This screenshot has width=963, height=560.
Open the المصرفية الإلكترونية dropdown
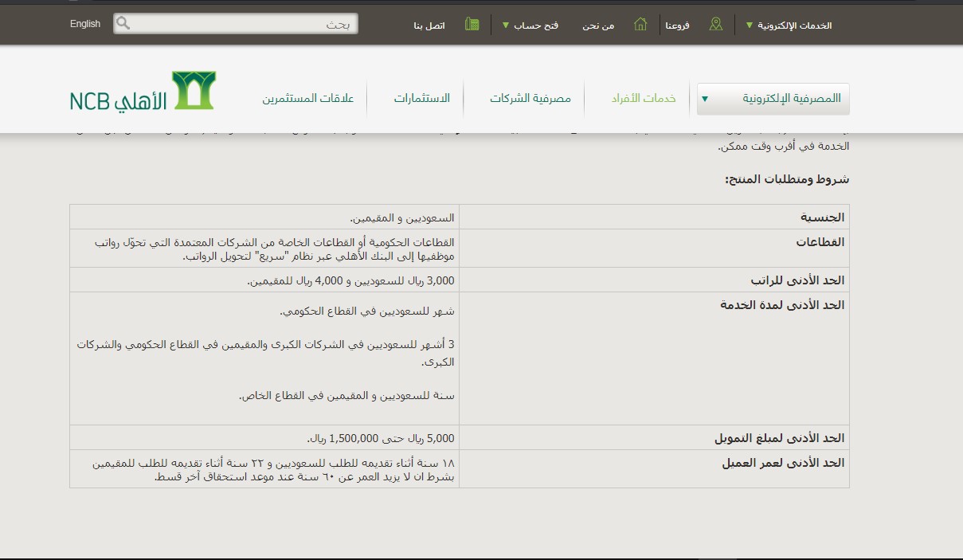(x=773, y=99)
